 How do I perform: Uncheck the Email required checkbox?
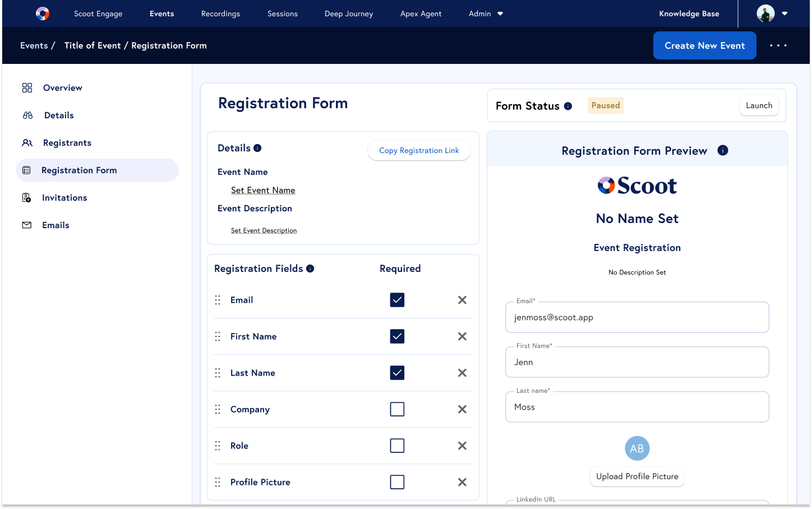pos(397,300)
